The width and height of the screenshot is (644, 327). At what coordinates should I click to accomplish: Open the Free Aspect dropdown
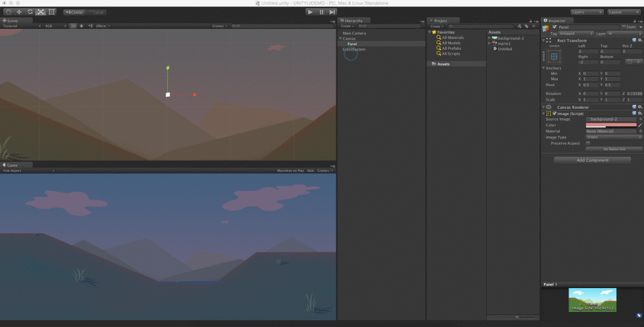point(28,170)
